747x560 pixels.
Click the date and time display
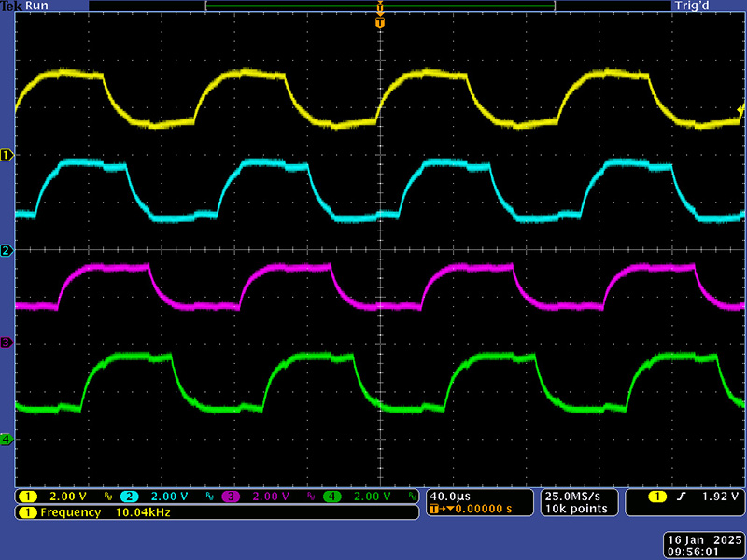tap(704, 546)
